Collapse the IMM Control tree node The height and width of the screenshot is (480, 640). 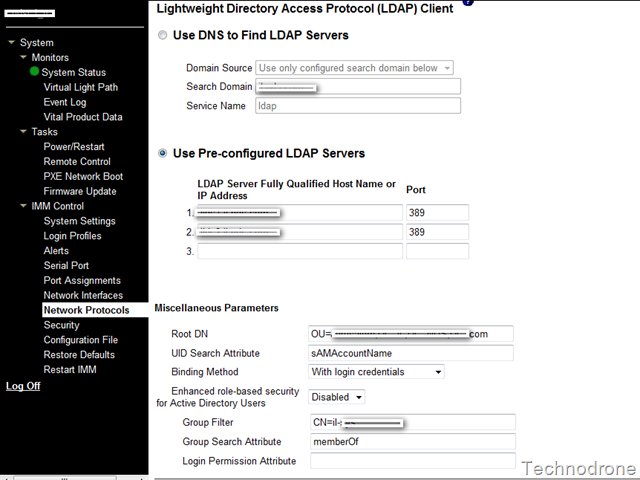[x=23, y=206]
